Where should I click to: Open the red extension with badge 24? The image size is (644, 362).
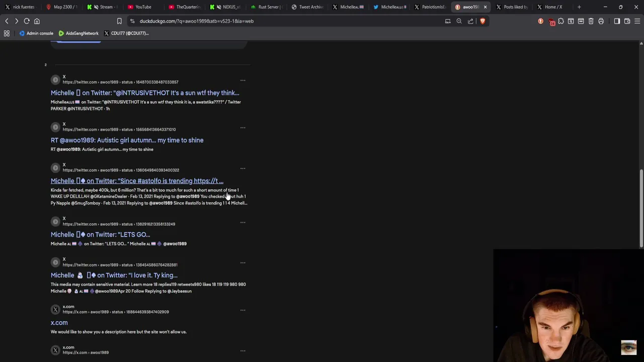point(551,21)
